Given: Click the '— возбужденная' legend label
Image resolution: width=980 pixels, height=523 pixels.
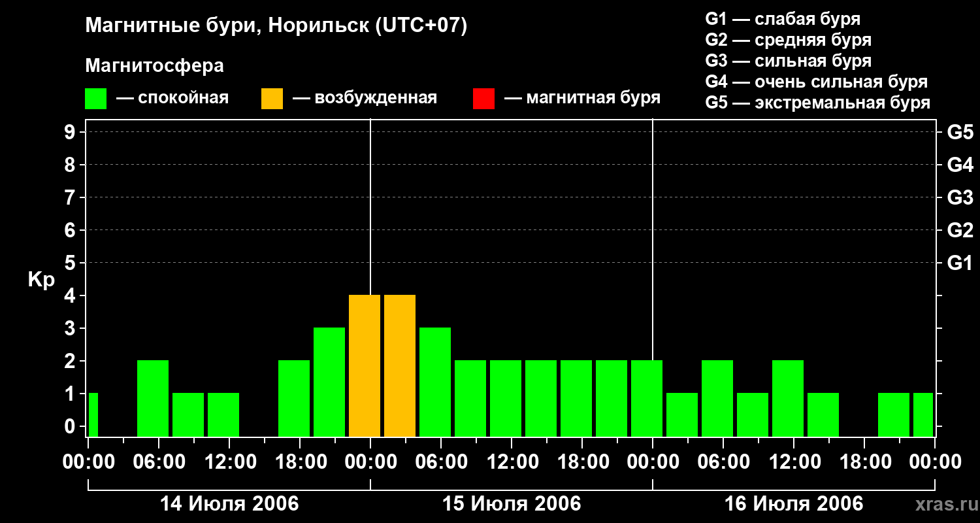Looking at the screenshot, I should tap(365, 98).
